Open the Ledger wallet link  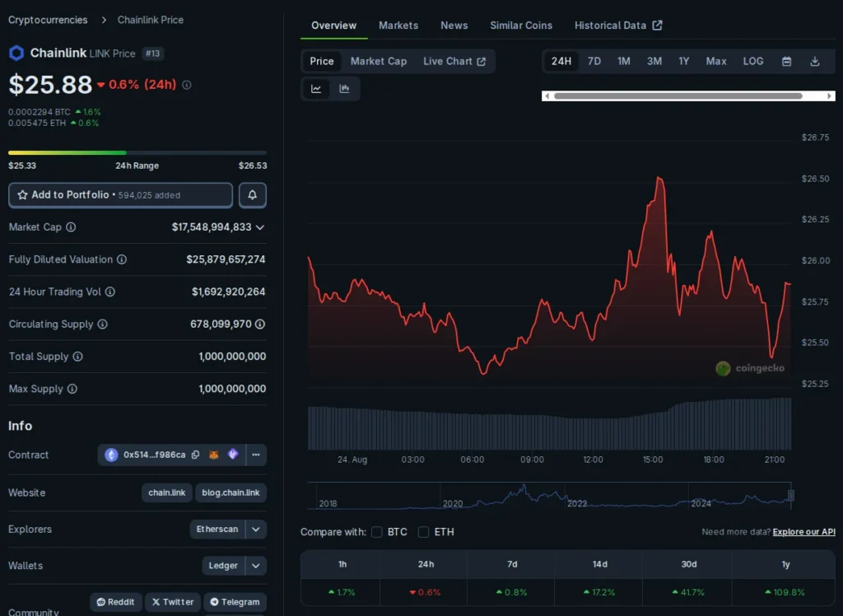point(223,566)
